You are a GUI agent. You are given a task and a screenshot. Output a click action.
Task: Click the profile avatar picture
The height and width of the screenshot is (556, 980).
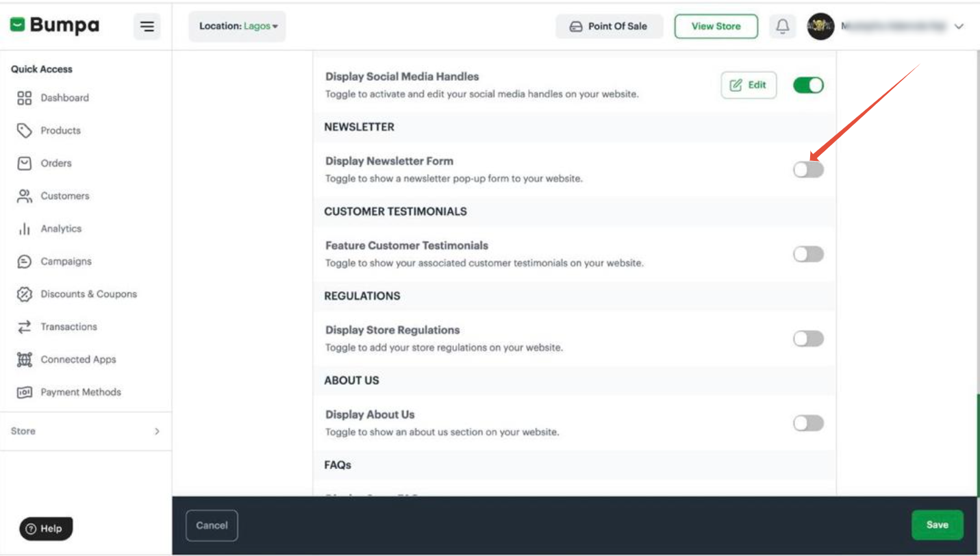tap(820, 27)
